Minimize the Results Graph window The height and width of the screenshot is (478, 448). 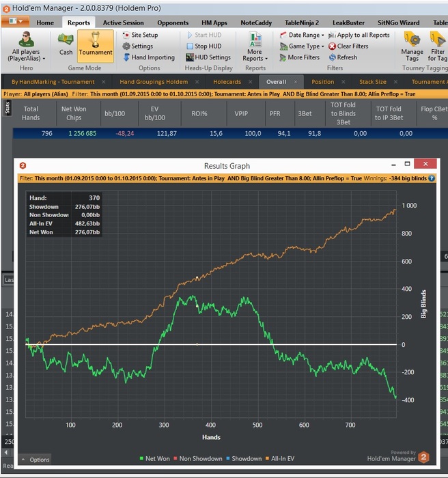[x=393, y=164]
